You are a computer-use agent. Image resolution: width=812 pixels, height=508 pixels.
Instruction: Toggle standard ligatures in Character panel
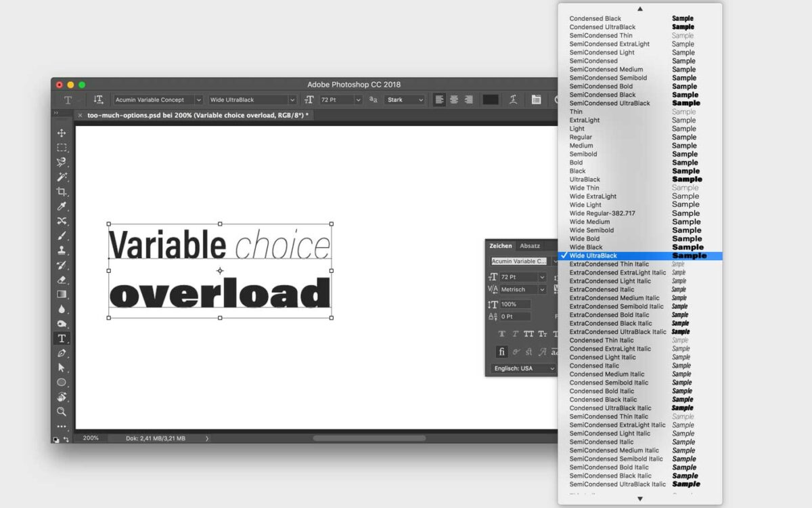click(x=502, y=351)
